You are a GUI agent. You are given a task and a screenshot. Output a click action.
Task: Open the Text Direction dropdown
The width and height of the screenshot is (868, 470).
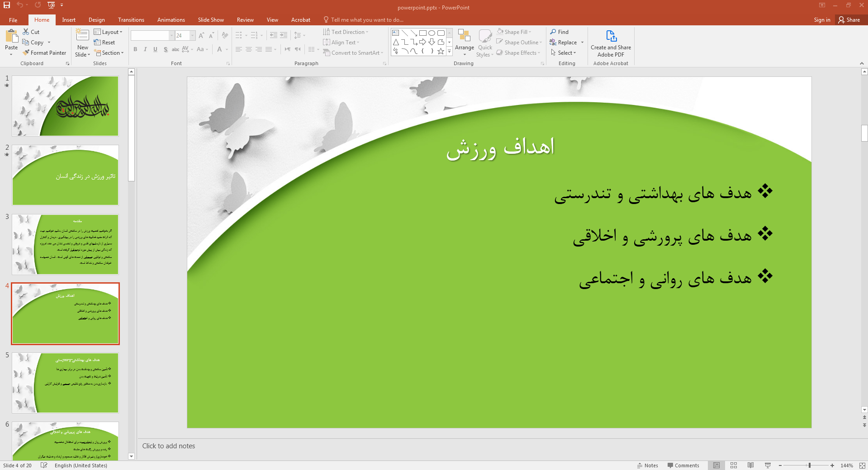[x=346, y=32]
